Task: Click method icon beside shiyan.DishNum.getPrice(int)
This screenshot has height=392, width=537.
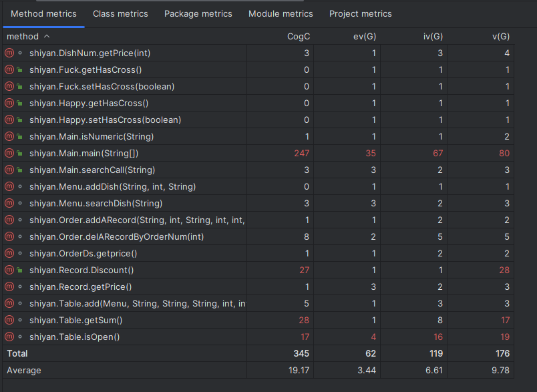Action: coord(9,53)
